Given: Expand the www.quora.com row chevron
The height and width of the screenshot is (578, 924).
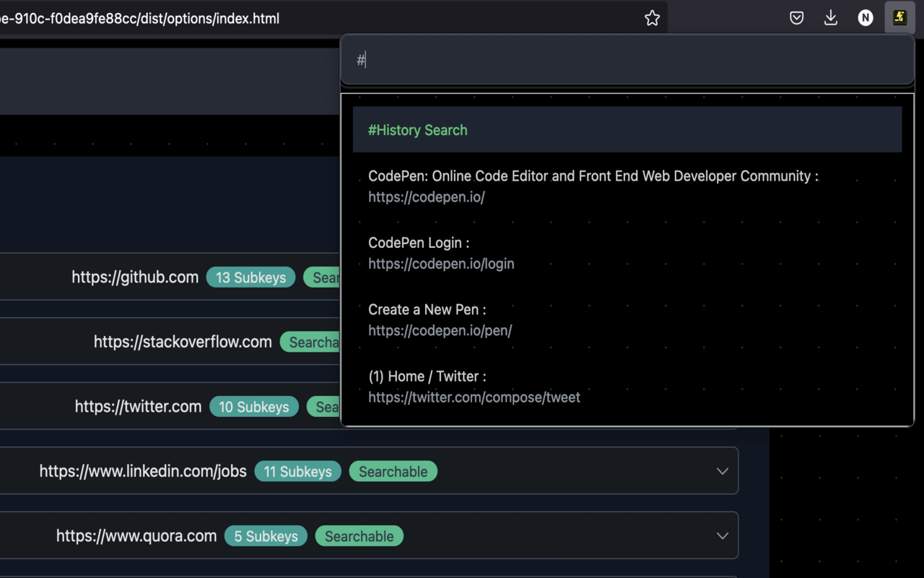Looking at the screenshot, I should [722, 536].
